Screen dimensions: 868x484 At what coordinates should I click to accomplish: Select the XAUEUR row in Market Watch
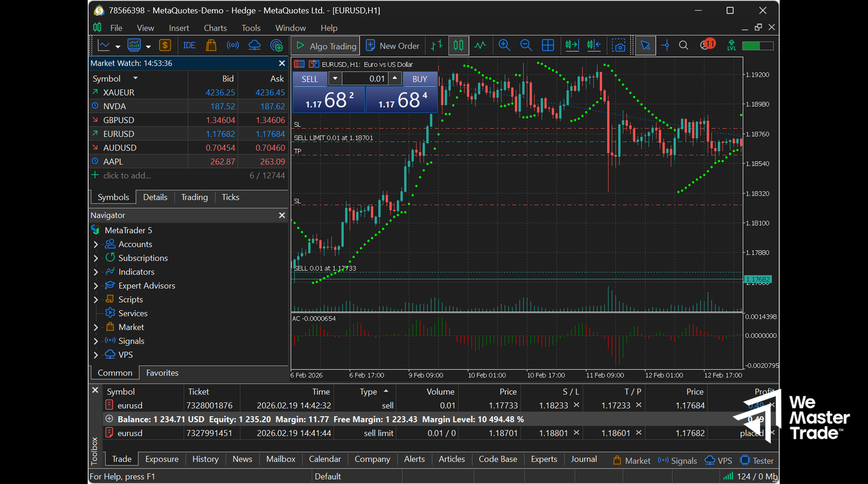tap(189, 93)
